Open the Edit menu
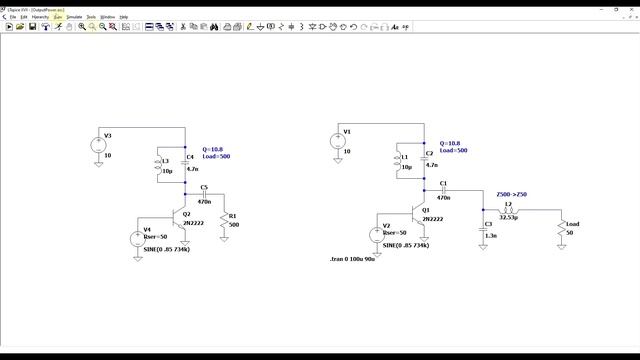This screenshot has height=360, width=640. point(24,17)
